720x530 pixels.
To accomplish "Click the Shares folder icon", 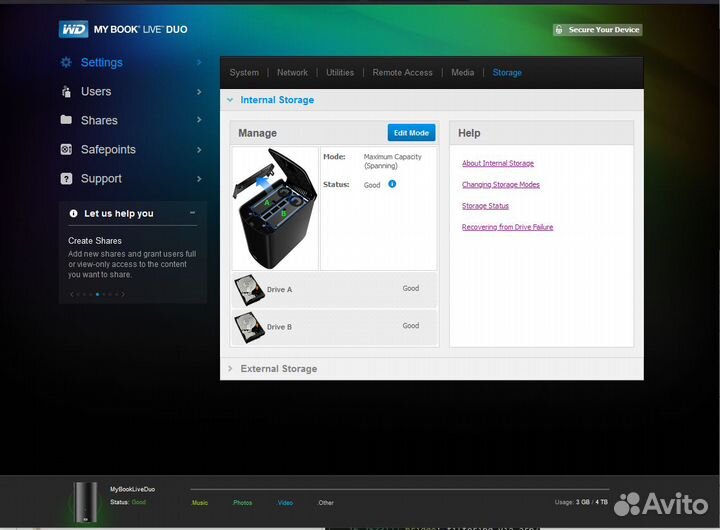I will pyautogui.click(x=66, y=119).
